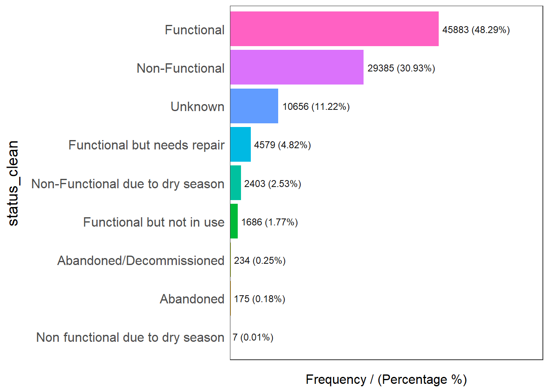
Task: Select the "Non functional due to dry season" bottom label
Action: tap(130, 337)
